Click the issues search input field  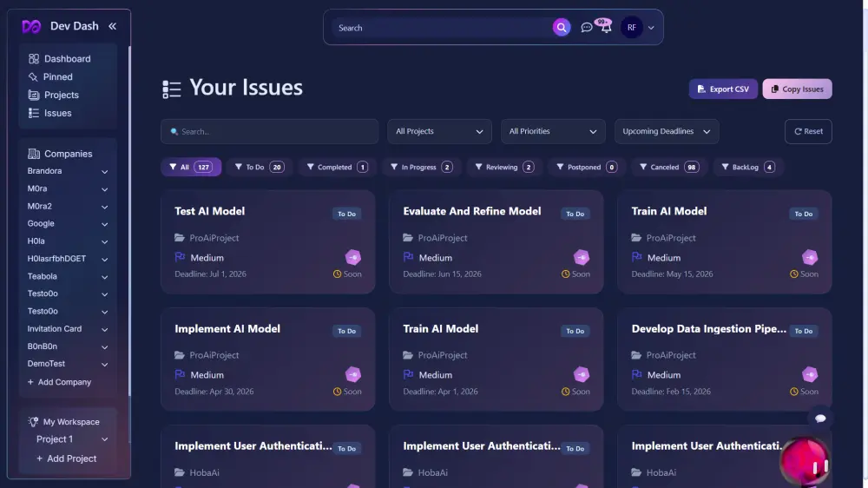tap(269, 131)
